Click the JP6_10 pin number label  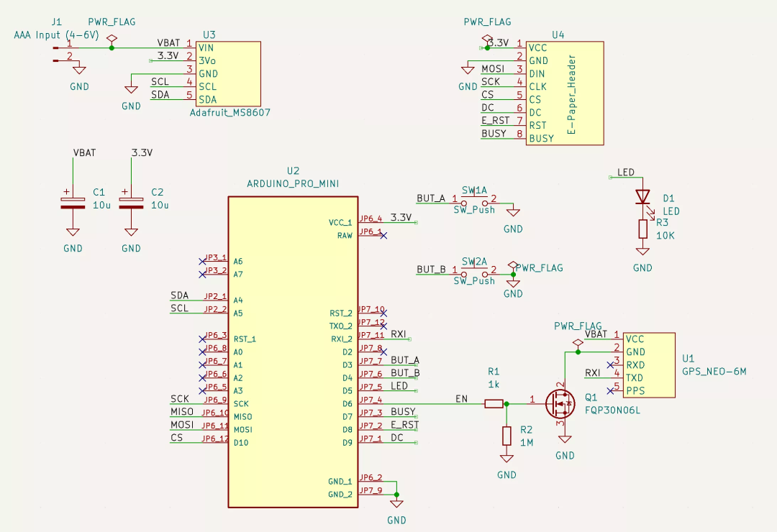point(216,412)
